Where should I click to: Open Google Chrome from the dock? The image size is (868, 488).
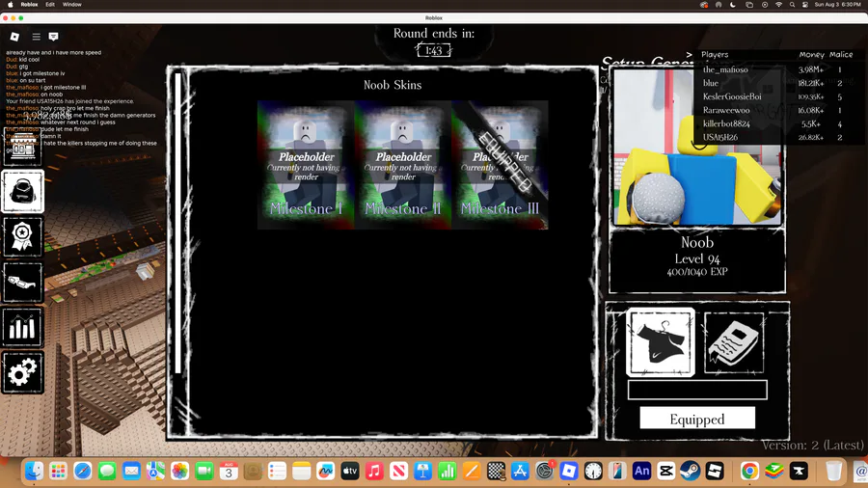(749, 471)
